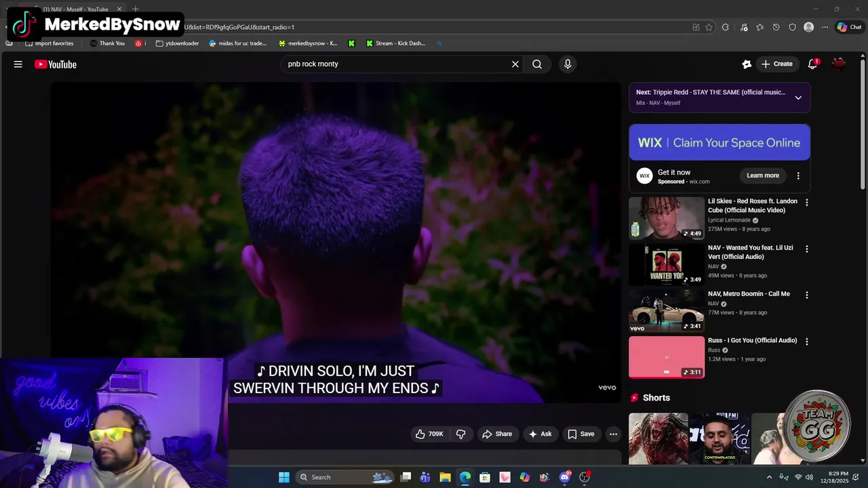This screenshot has height=488, width=868.
Task: Open the YouTube hamburger guide menu
Action: tap(18, 64)
